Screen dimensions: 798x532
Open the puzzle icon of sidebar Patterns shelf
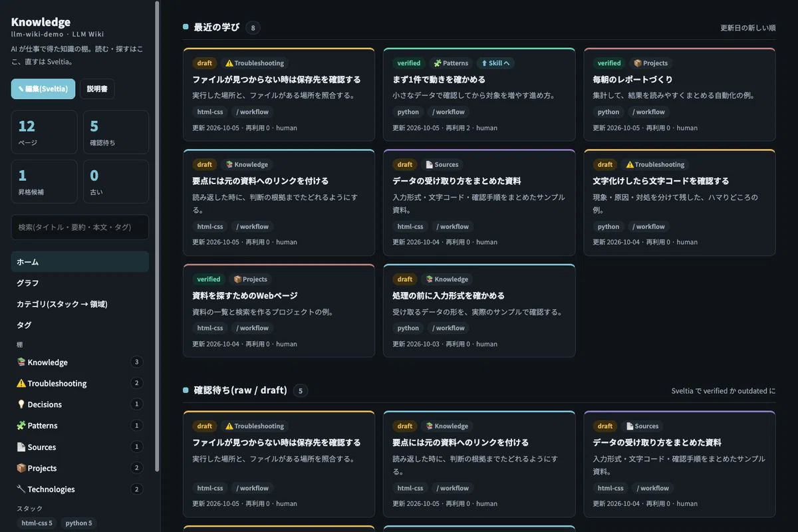[x=21, y=426]
